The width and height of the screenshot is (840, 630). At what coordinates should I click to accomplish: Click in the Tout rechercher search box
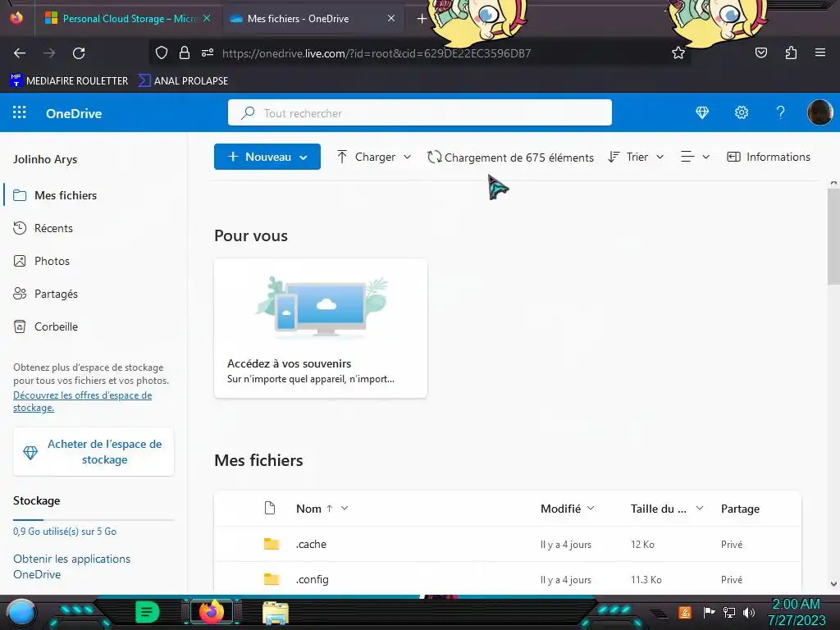(x=419, y=112)
